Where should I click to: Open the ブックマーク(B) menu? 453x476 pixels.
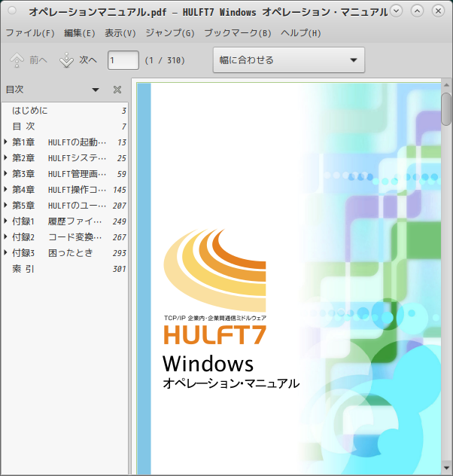(238, 33)
